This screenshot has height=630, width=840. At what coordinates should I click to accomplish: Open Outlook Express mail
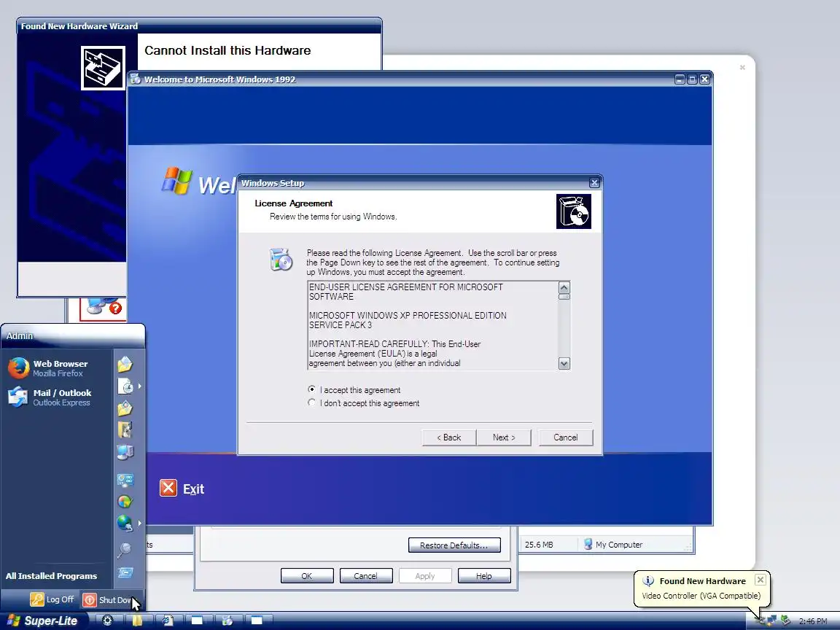click(56, 397)
